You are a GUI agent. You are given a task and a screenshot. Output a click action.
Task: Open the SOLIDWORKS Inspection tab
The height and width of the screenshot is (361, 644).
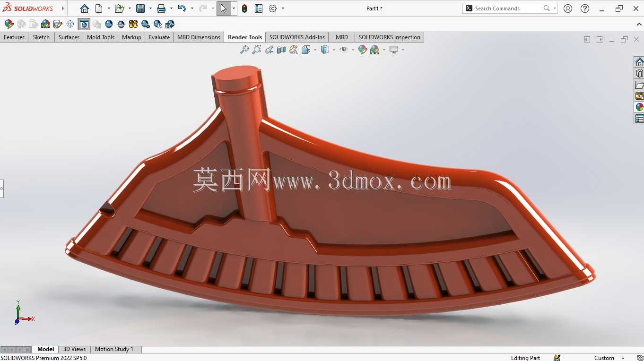tap(389, 37)
